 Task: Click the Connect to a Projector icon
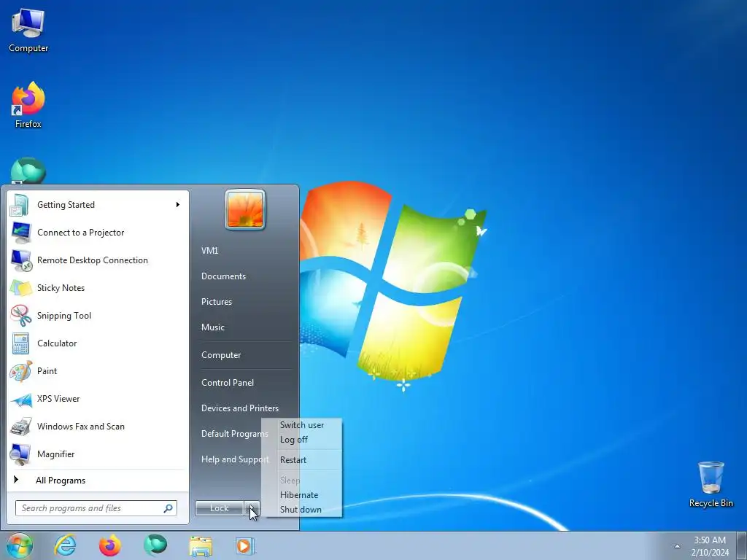coord(20,233)
